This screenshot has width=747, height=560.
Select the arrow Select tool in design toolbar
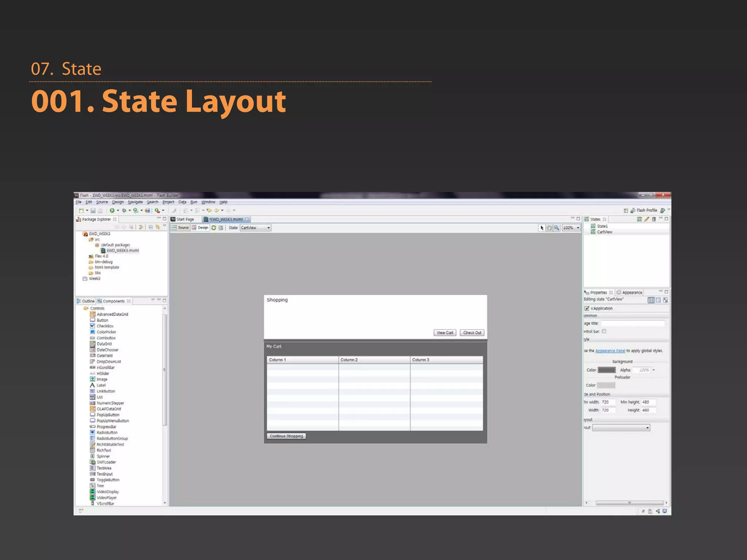(542, 228)
